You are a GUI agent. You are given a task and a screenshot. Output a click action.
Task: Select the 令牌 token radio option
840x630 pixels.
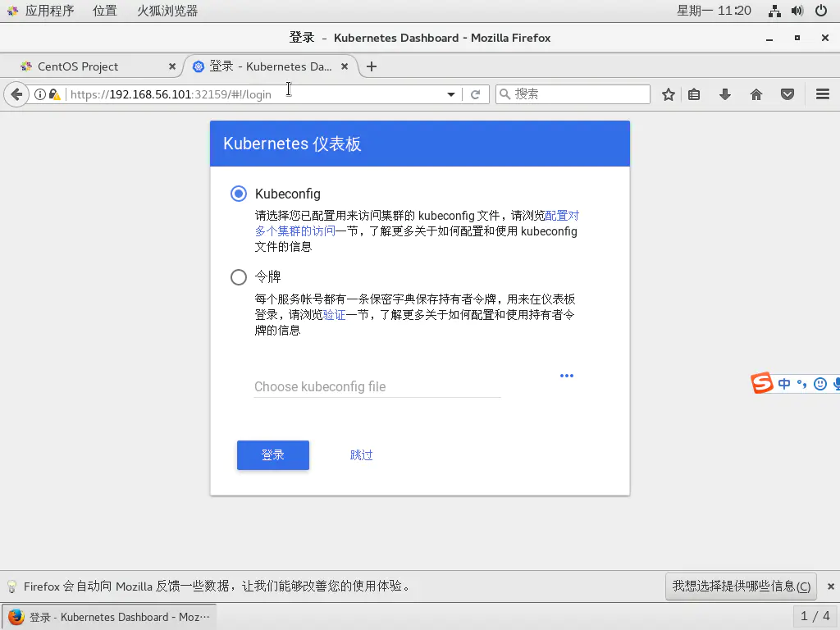pos(239,277)
